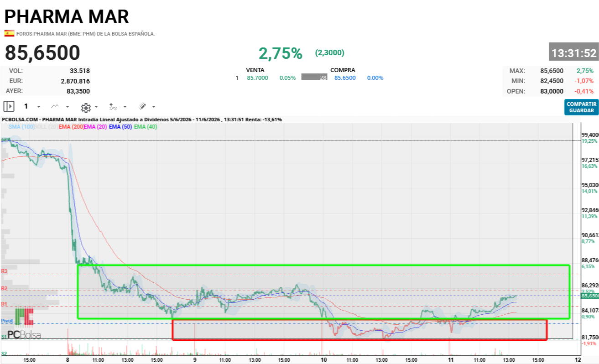This screenshot has height=364, width=599.
Task: Click the 85,6500 price axis marker
Action: click(x=589, y=296)
